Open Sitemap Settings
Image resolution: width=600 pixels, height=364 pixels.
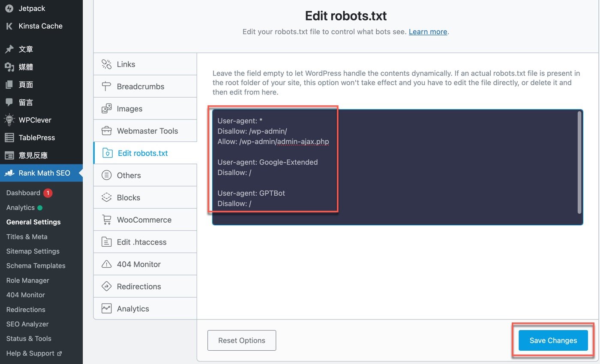point(33,251)
